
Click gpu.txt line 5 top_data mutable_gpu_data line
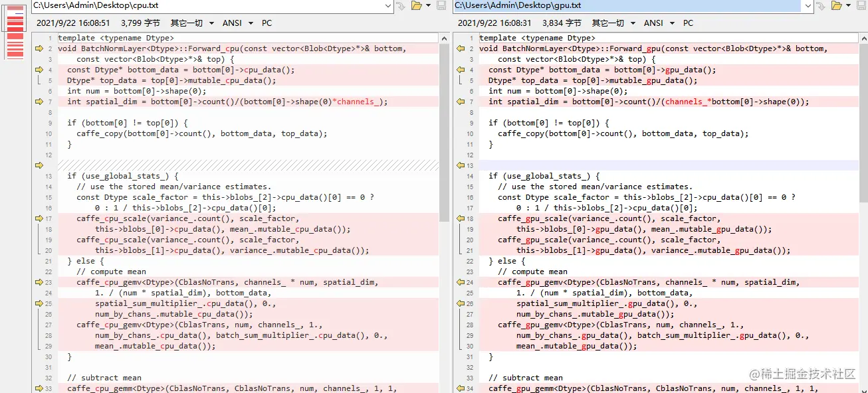coord(593,80)
